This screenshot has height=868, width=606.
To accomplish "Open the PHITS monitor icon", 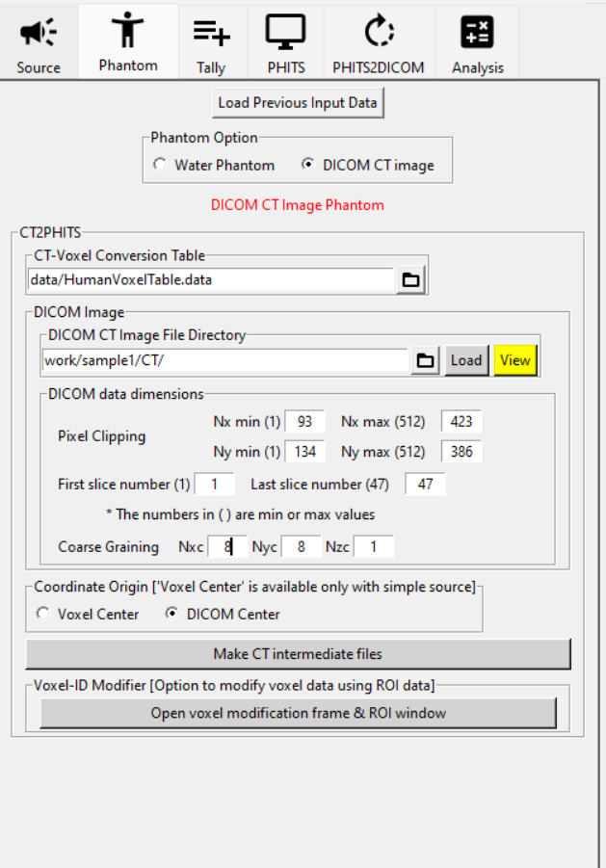I will (x=285, y=32).
